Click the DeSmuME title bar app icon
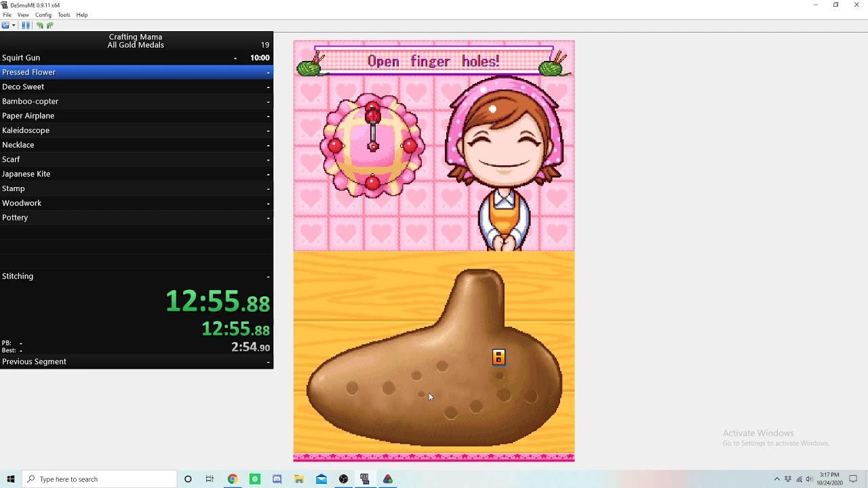Viewport: 868px width, 488px height. [x=5, y=5]
